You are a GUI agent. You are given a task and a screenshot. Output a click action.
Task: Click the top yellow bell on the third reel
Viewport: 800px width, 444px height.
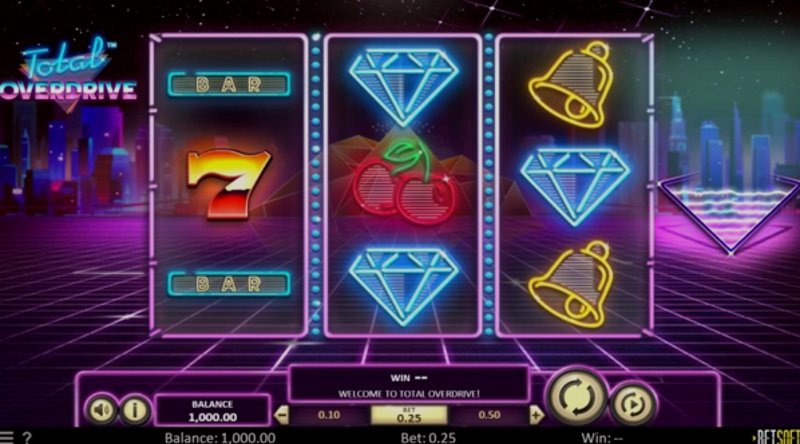(570, 84)
